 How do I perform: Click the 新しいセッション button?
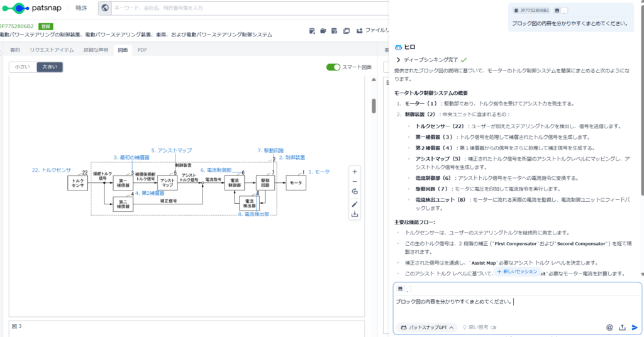coord(518,272)
